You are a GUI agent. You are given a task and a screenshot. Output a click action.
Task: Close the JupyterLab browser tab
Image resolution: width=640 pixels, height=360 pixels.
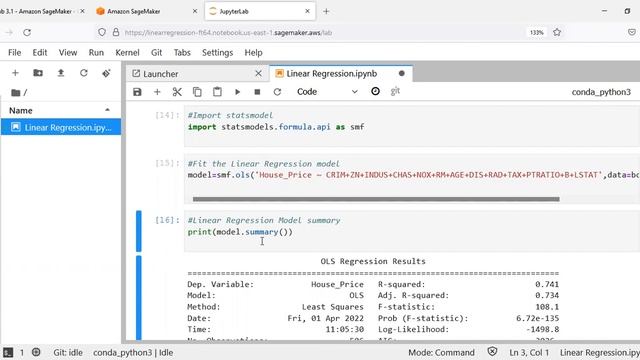coord(307,11)
